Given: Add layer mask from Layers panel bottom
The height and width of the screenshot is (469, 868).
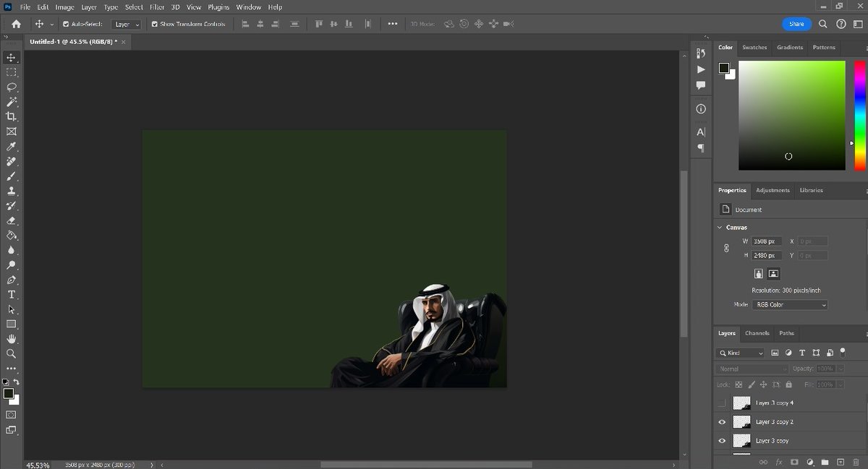Looking at the screenshot, I should click(x=794, y=462).
